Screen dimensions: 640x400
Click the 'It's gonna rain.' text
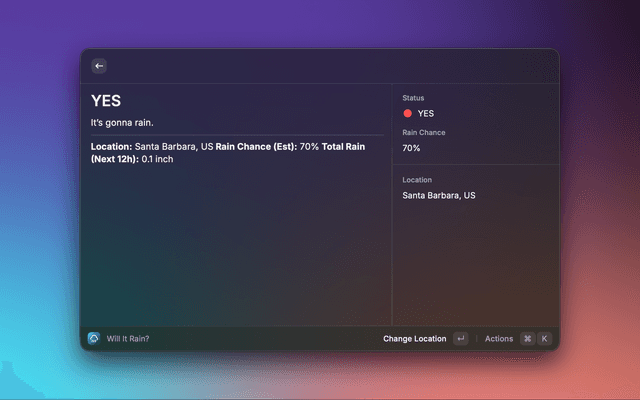coord(122,123)
